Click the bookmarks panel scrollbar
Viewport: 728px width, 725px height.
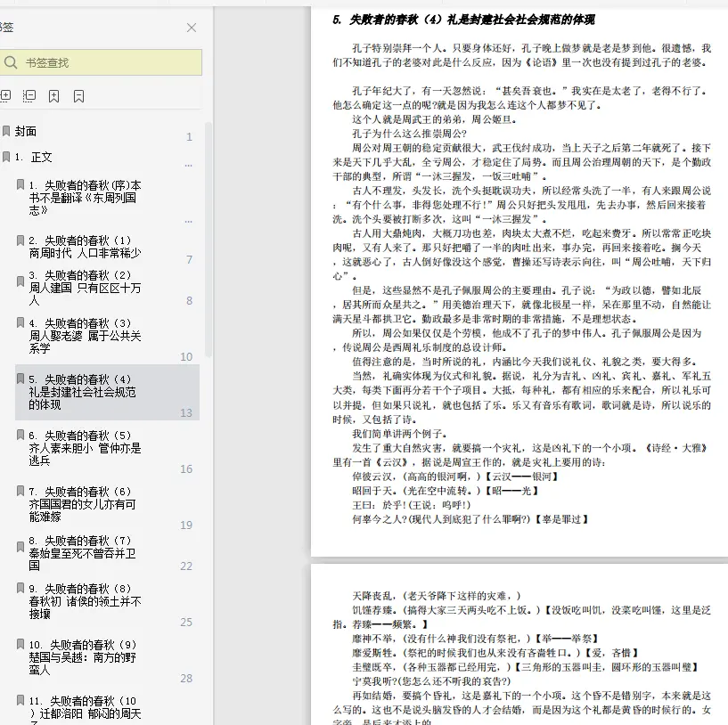point(209,240)
